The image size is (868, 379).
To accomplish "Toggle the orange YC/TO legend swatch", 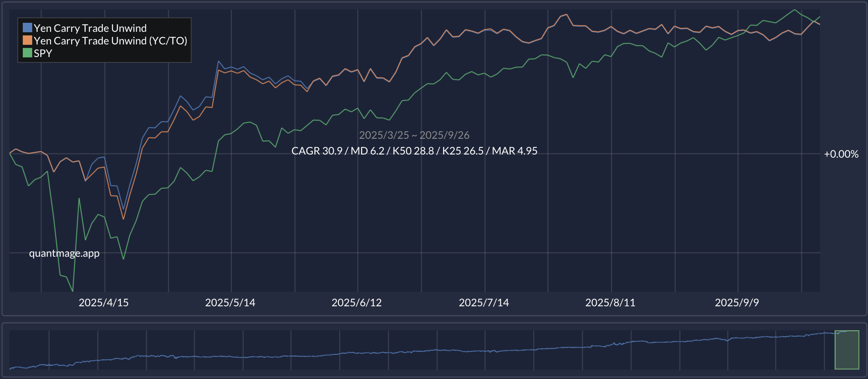I will (27, 40).
